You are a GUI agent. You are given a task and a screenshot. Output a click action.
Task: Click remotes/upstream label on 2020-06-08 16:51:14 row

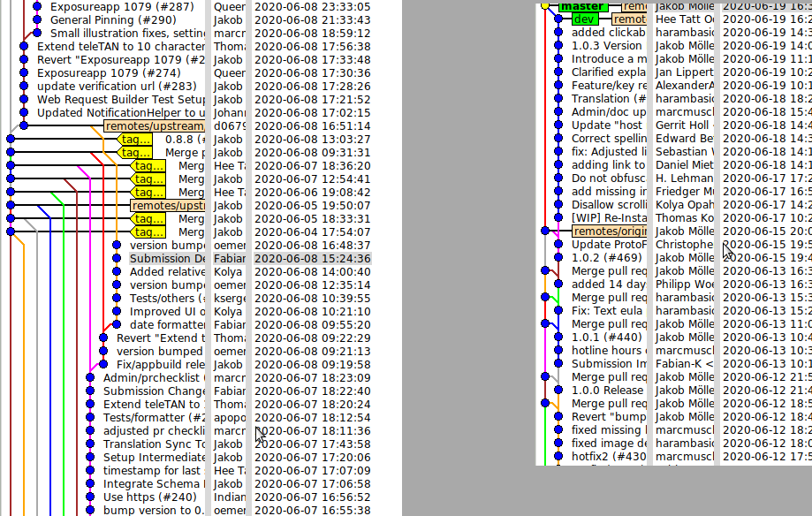(x=155, y=125)
